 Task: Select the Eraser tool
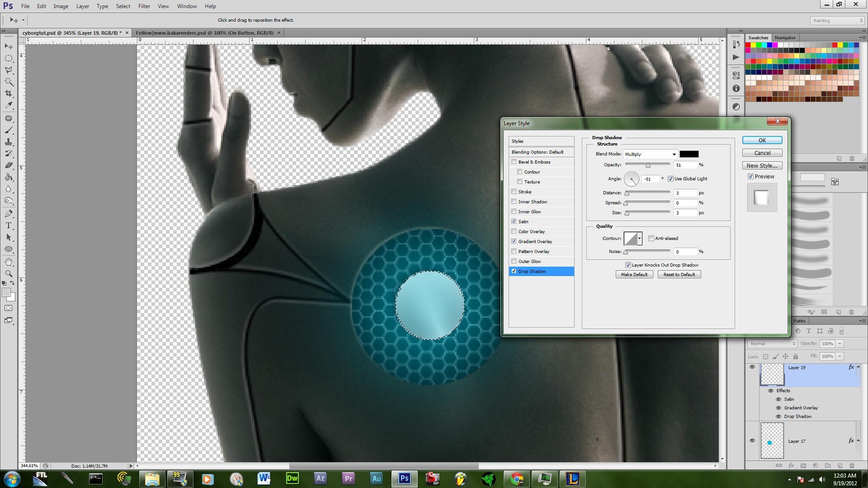(x=9, y=165)
